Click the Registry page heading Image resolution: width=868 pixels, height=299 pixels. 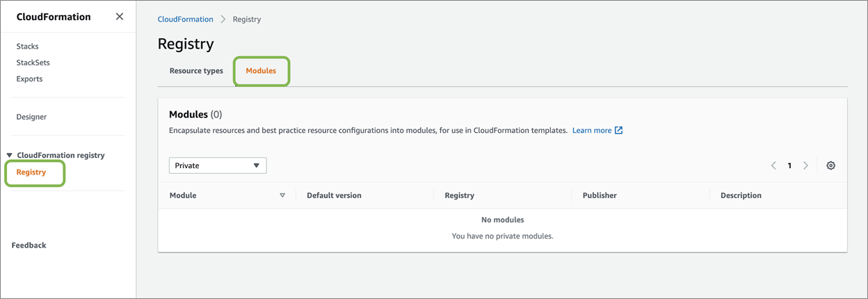point(186,44)
